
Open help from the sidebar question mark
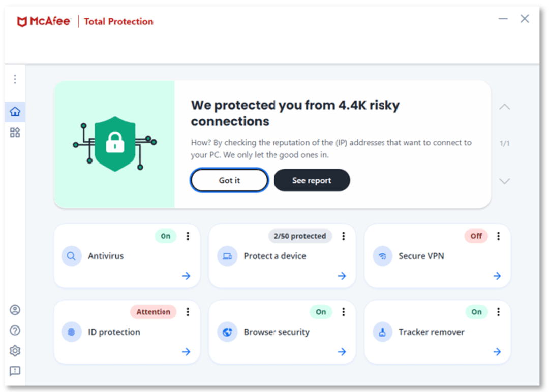(x=15, y=330)
